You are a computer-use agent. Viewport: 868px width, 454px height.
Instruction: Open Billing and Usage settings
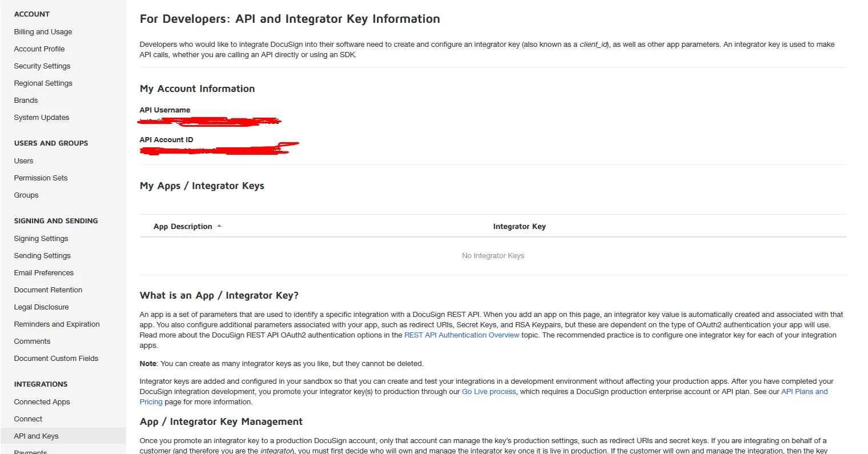tap(43, 32)
